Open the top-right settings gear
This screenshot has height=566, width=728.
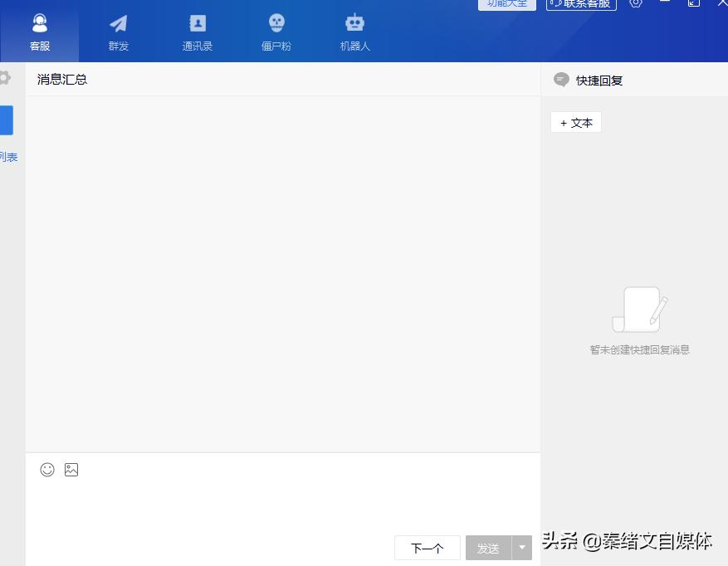pyautogui.click(x=636, y=5)
